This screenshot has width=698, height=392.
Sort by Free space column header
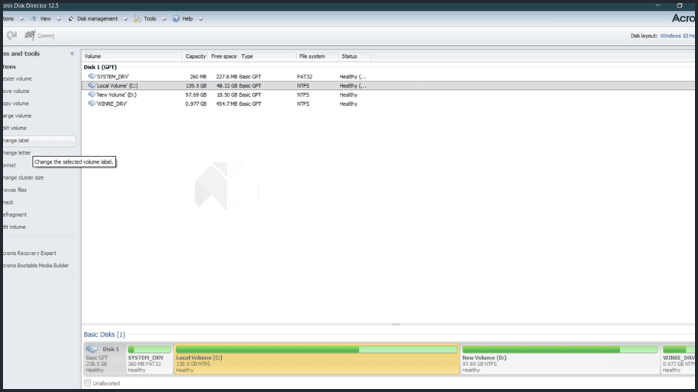(x=224, y=56)
